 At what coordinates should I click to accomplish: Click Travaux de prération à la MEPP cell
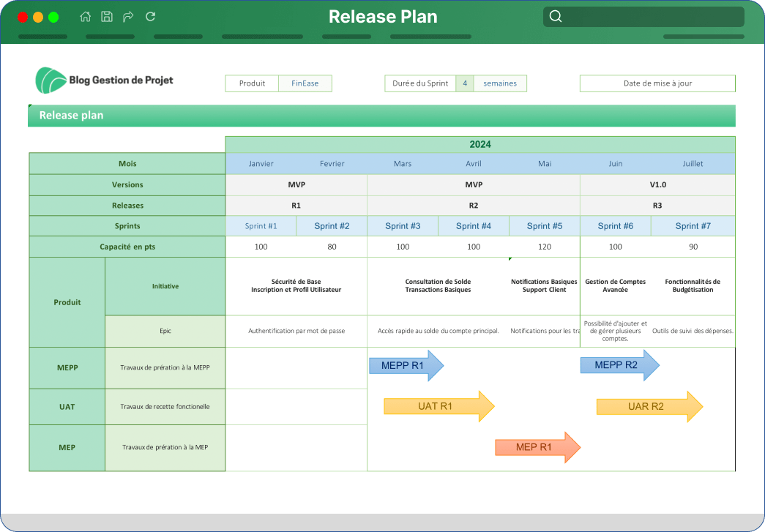[x=165, y=367]
